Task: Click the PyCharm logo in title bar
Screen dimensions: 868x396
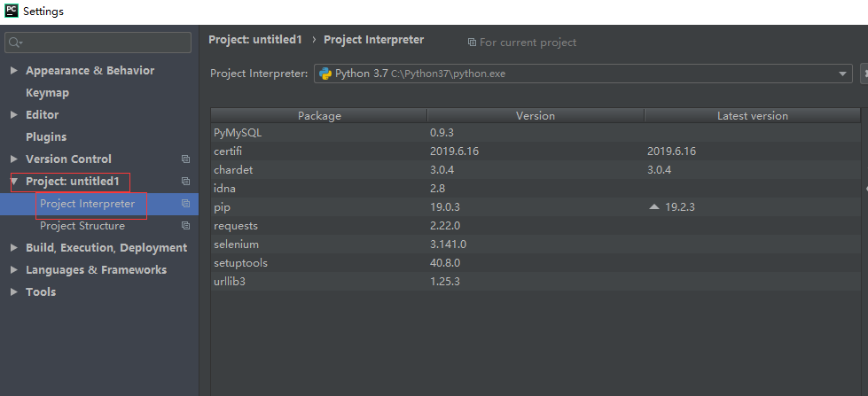Action: click(x=11, y=12)
